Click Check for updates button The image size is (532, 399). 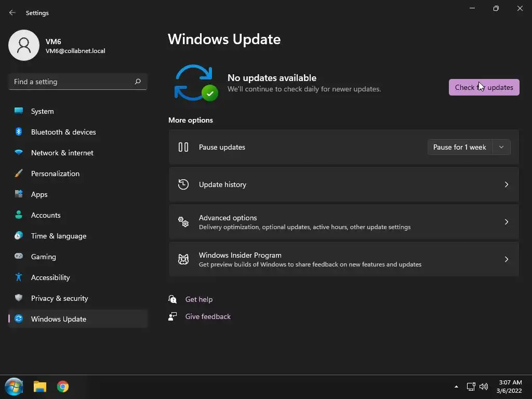[484, 87]
